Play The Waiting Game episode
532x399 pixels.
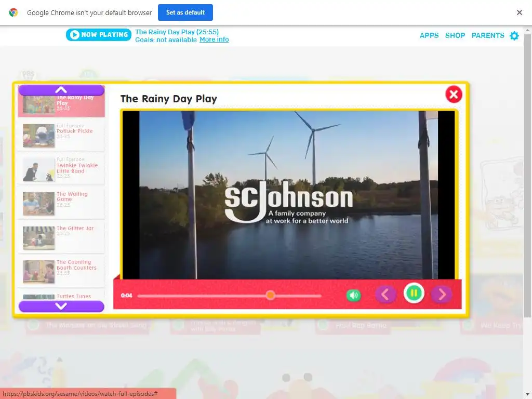(61, 203)
